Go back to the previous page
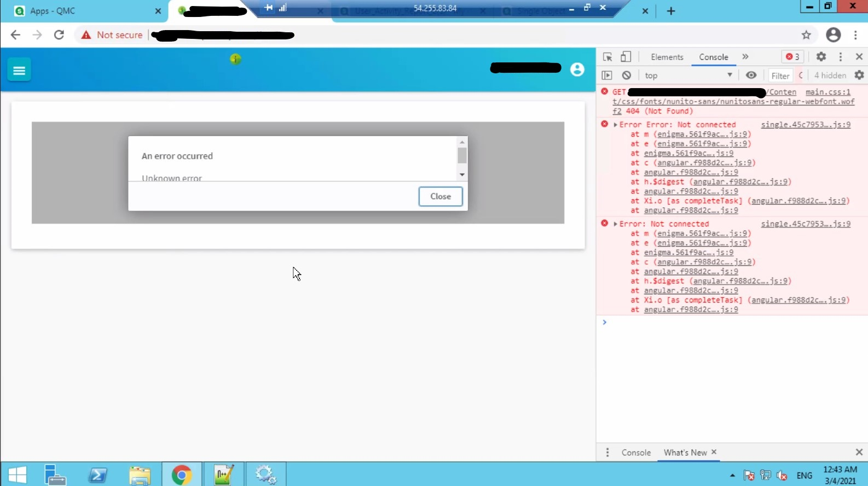The image size is (868, 486). pyautogui.click(x=15, y=35)
